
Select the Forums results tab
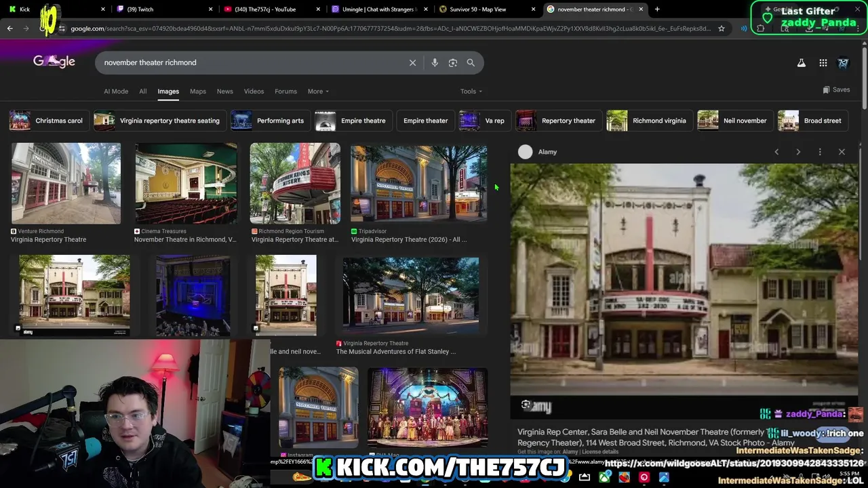[x=285, y=91]
